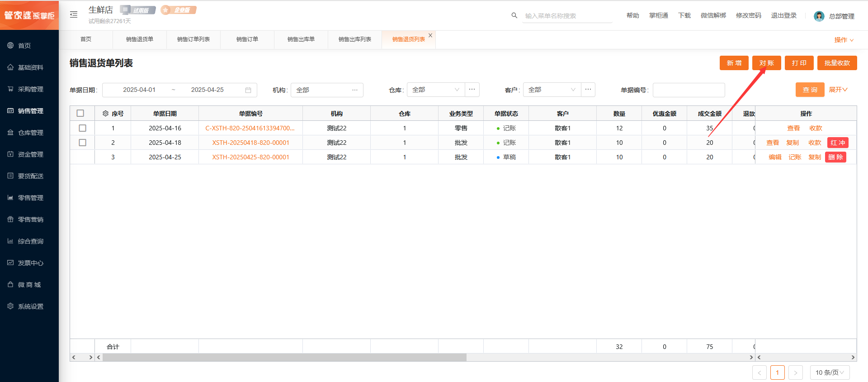868x382 pixels.
Task: Toggle the select-all checkbox in header
Action: tap(80, 114)
